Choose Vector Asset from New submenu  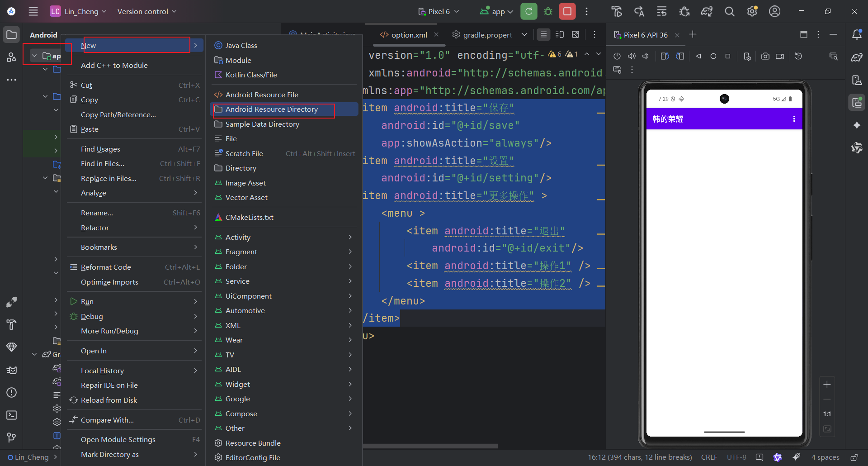246,198
